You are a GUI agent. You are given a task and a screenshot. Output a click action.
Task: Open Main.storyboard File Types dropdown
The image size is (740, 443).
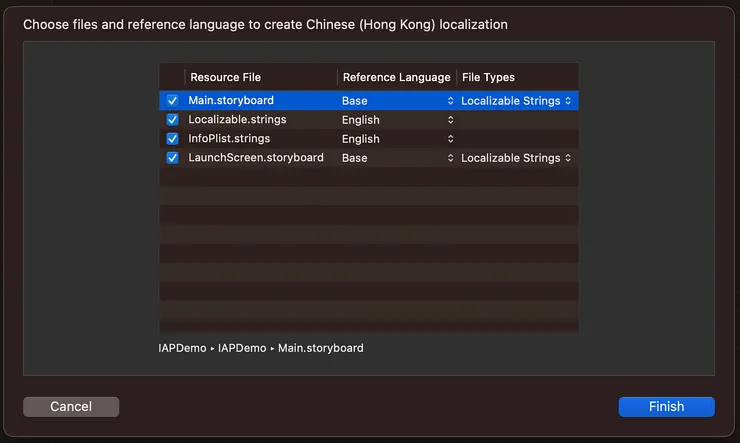[516, 101]
